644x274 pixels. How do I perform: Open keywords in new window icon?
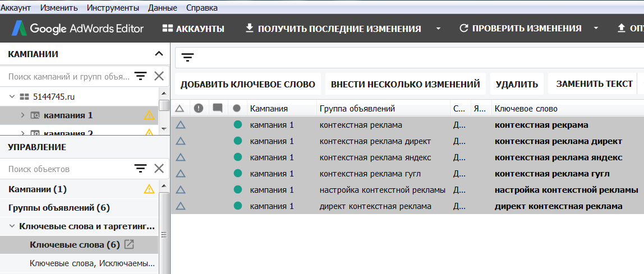point(129,244)
